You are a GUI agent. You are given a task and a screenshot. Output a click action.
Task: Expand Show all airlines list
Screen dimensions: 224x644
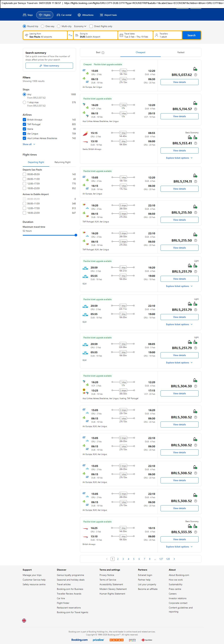pyautogui.click(x=29, y=144)
